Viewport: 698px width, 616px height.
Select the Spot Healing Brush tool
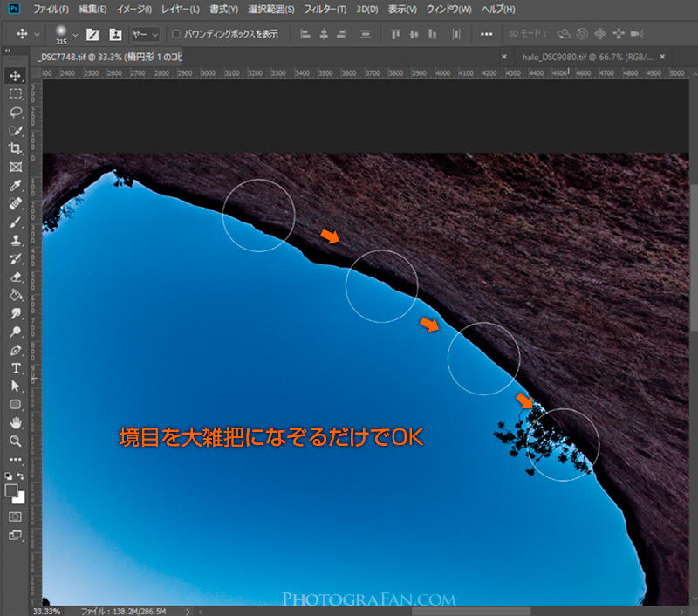click(x=16, y=203)
